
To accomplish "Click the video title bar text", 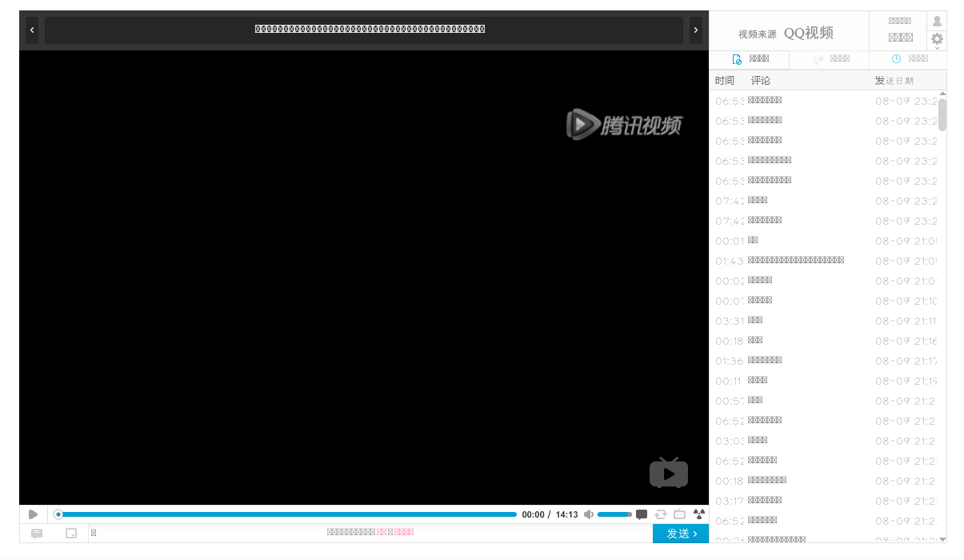I will 370,30.
